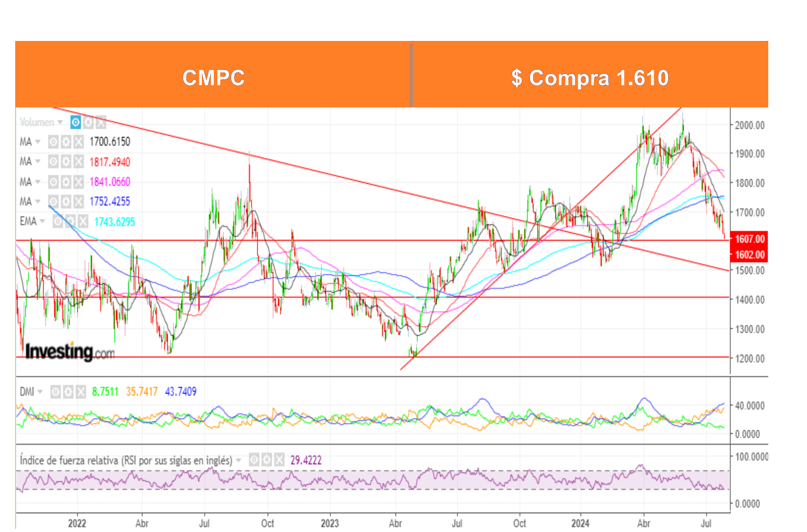Open the EMA indicator settings gear

pos(71,222)
